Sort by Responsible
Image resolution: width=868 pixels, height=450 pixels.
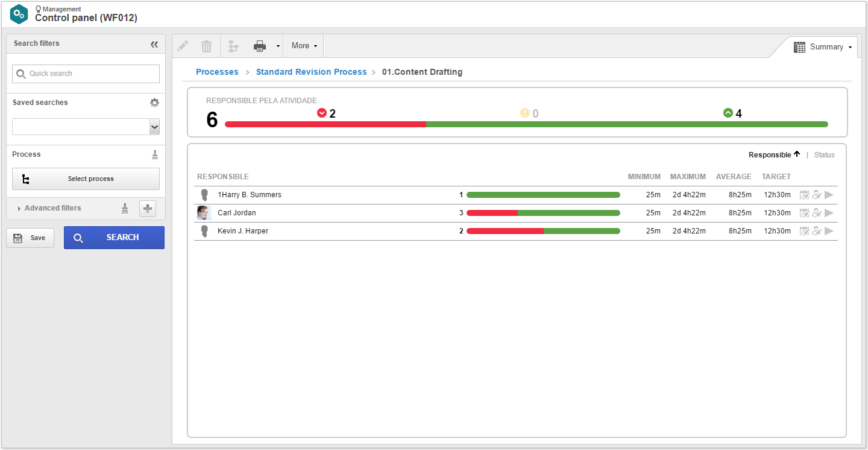(774, 154)
